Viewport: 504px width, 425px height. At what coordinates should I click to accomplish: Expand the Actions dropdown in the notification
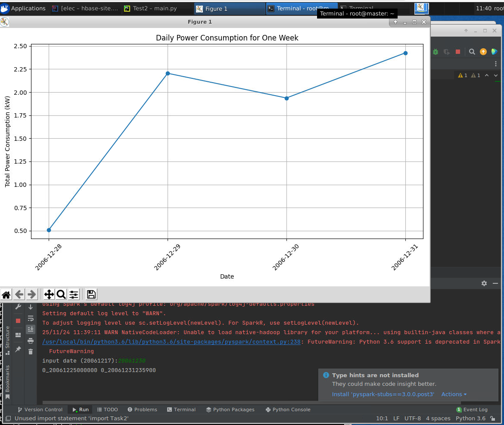point(454,394)
